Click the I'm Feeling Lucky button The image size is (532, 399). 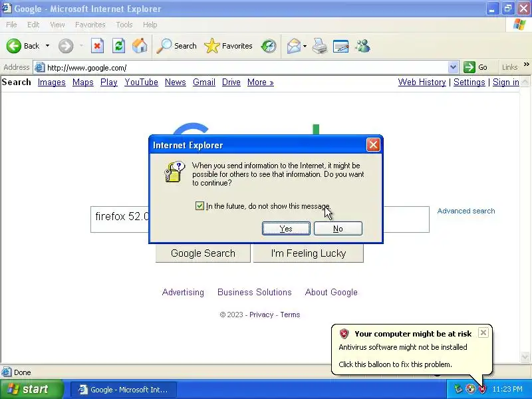click(309, 253)
